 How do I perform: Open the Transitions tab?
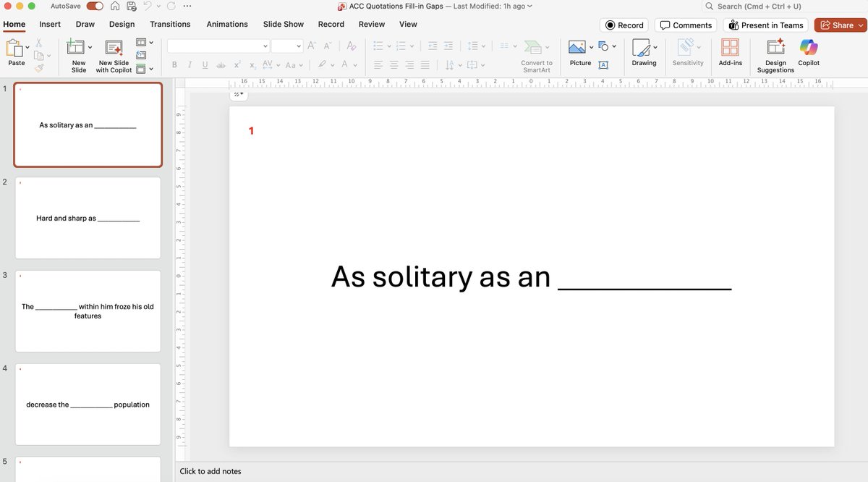[x=170, y=24]
